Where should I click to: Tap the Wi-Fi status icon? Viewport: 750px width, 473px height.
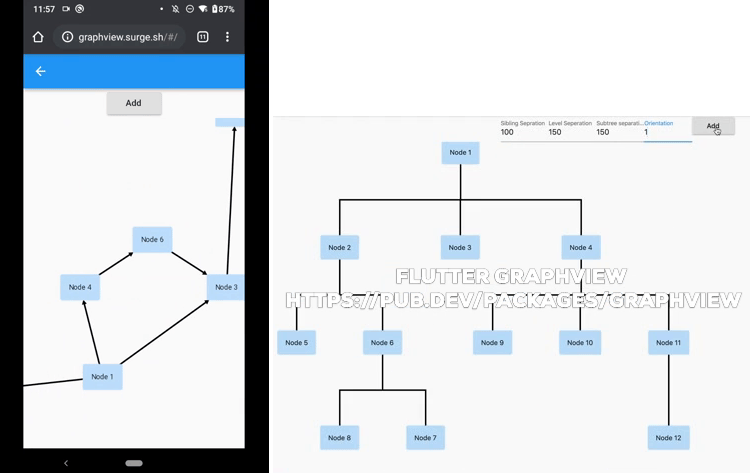pos(203,9)
